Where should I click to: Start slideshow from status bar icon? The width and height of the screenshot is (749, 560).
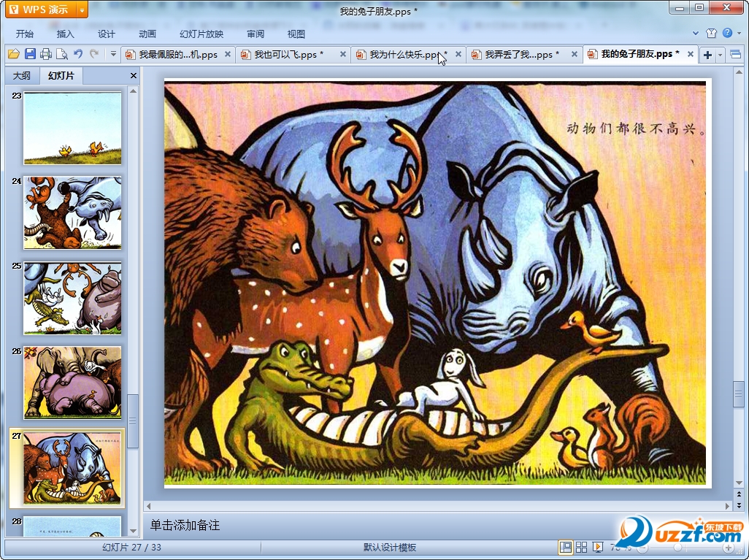pos(597,547)
